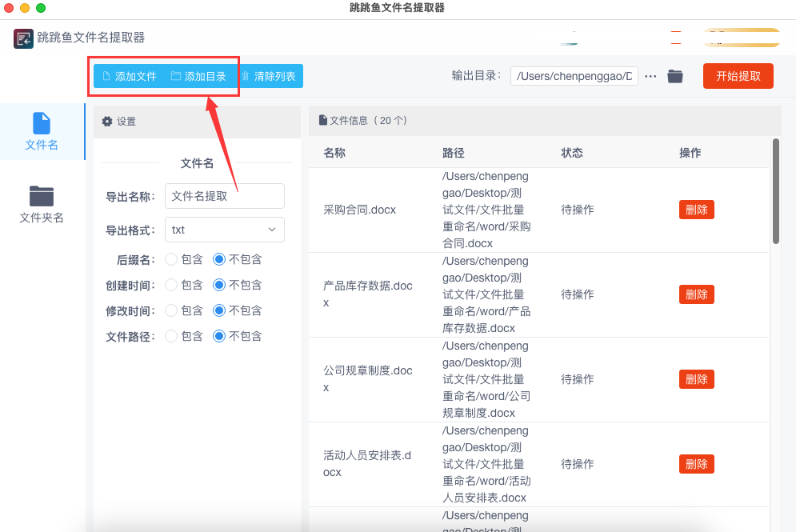Click the 开始提取 start button

pyautogui.click(x=738, y=76)
